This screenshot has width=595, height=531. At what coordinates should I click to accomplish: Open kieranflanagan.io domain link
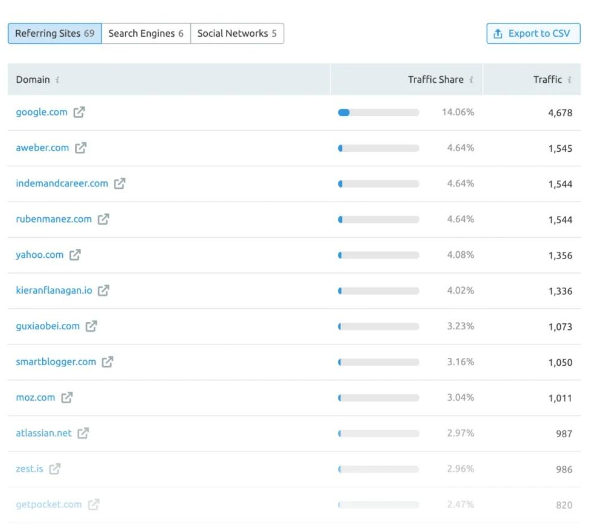click(x=54, y=290)
